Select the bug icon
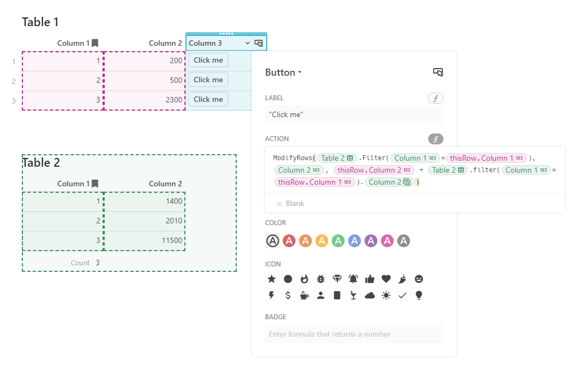The image size is (588, 365). click(321, 279)
